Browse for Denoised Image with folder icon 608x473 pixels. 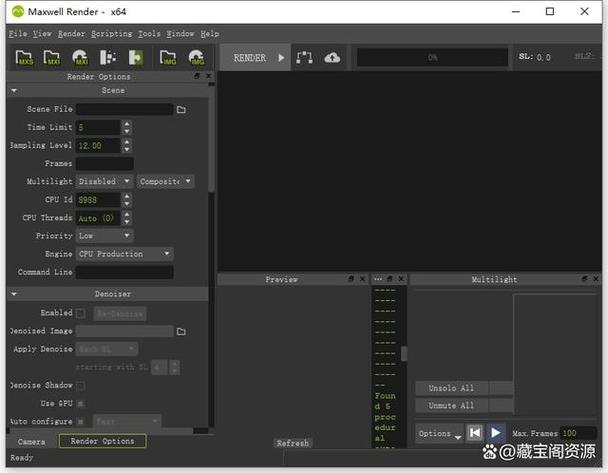181,331
